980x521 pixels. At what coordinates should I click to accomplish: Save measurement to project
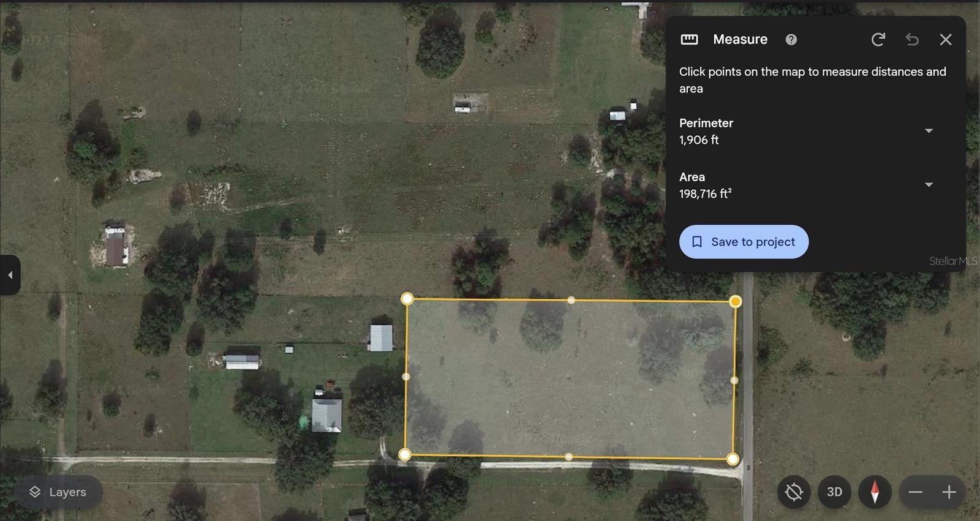(744, 242)
